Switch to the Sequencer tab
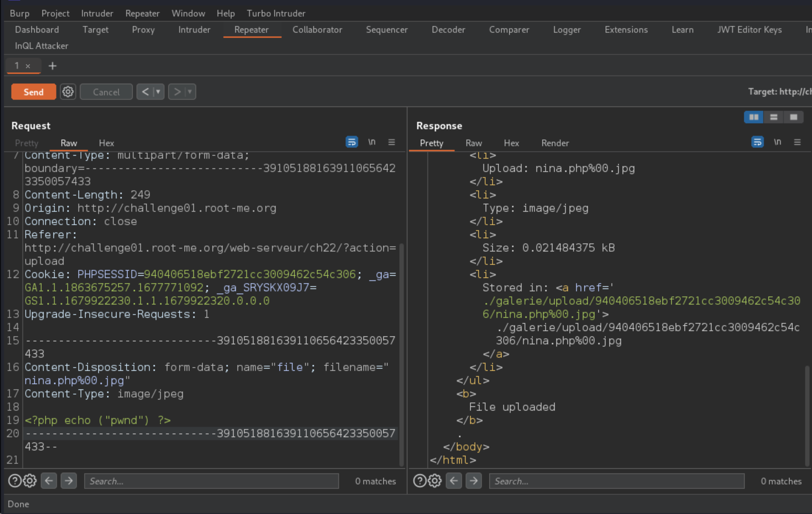This screenshot has width=812, height=514. [x=387, y=30]
